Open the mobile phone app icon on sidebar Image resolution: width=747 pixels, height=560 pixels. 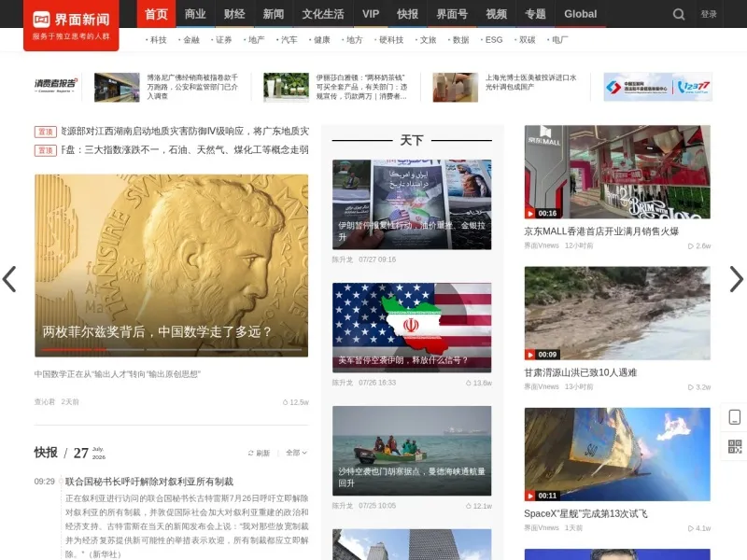click(x=735, y=417)
